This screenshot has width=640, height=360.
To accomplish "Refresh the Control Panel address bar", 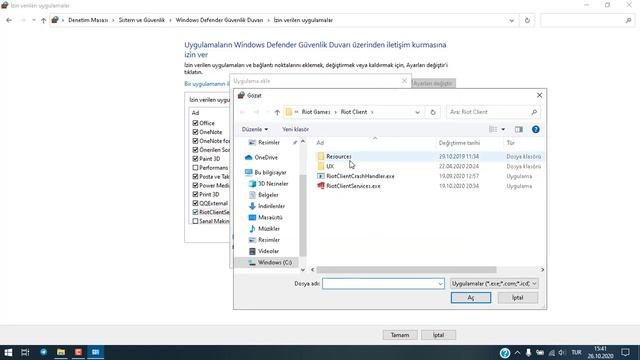I will (x=527, y=20).
